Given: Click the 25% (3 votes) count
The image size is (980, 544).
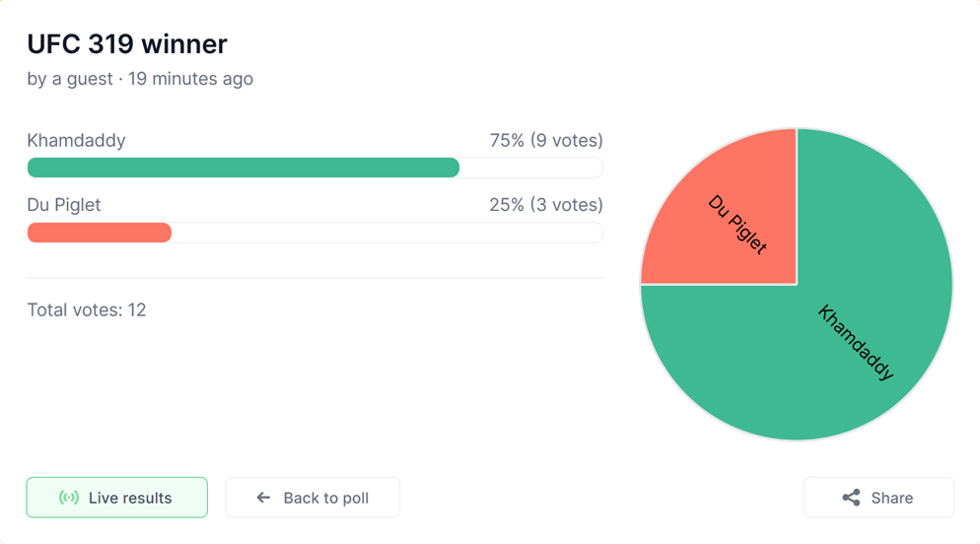Looking at the screenshot, I should [x=546, y=205].
